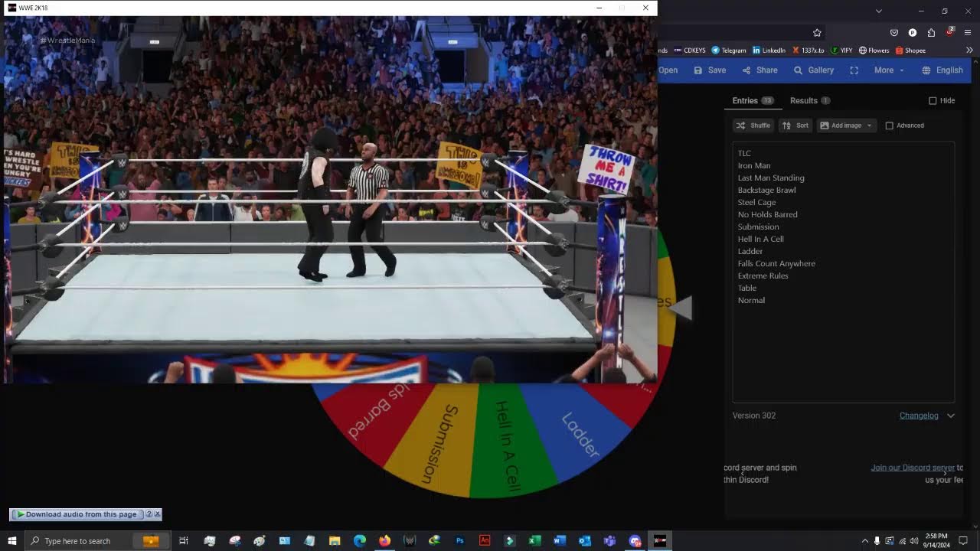
Task: Open the uBlock Origin extension icon
Action: (949, 33)
